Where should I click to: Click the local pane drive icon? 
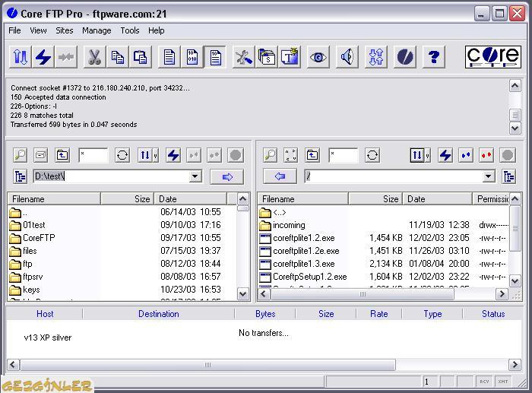pos(41,155)
